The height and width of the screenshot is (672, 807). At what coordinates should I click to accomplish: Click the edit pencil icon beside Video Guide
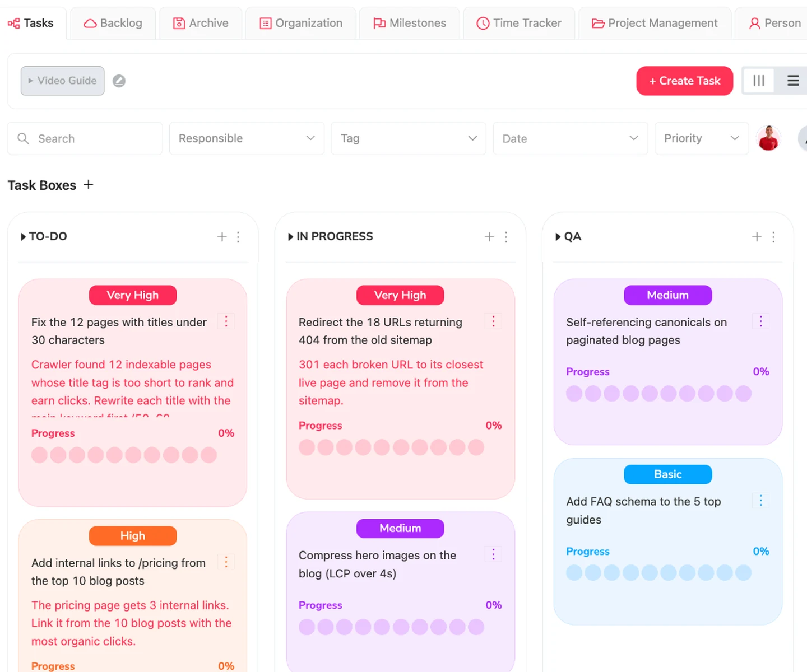coord(119,81)
